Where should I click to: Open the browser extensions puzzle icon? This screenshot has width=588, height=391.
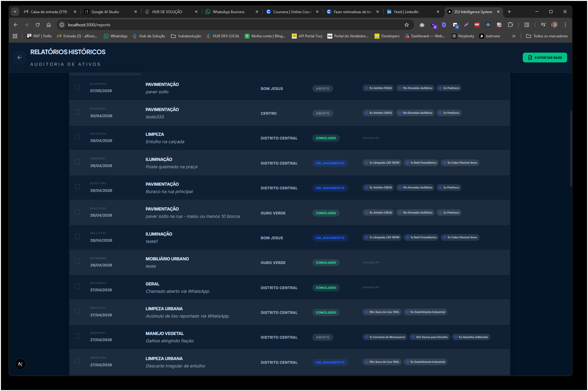(x=510, y=25)
